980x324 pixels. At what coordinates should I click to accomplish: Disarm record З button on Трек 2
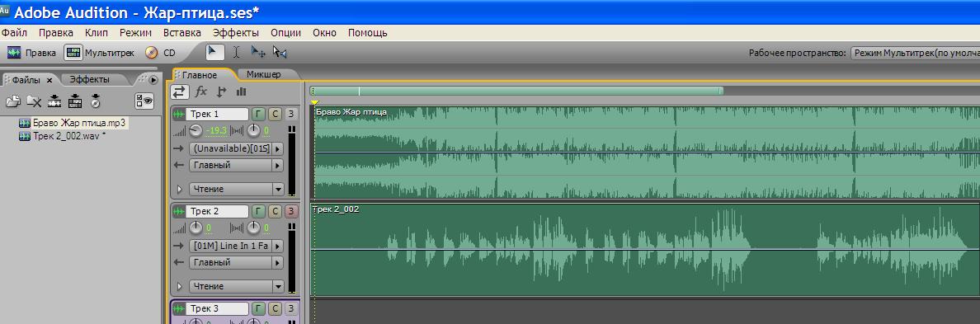point(291,212)
